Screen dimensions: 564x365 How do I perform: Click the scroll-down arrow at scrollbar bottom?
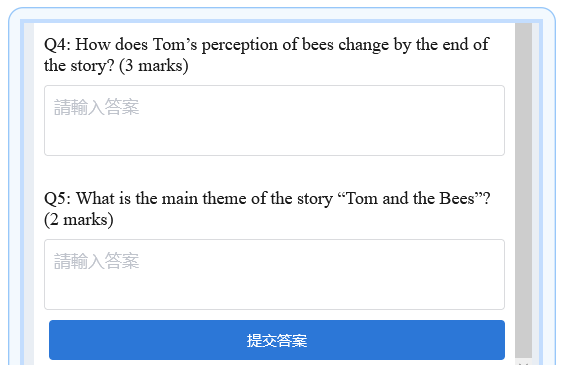click(x=523, y=362)
